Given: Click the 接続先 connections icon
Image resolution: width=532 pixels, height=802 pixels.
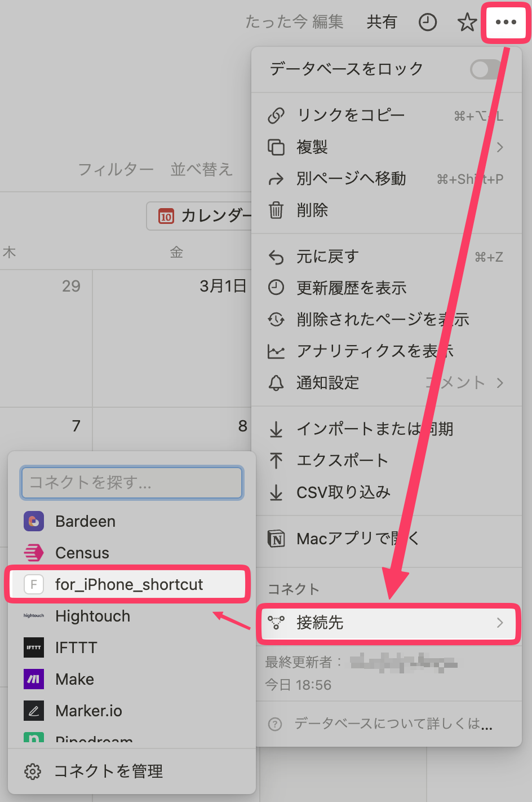Looking at the screenshot, I should (x=276, y=623).
